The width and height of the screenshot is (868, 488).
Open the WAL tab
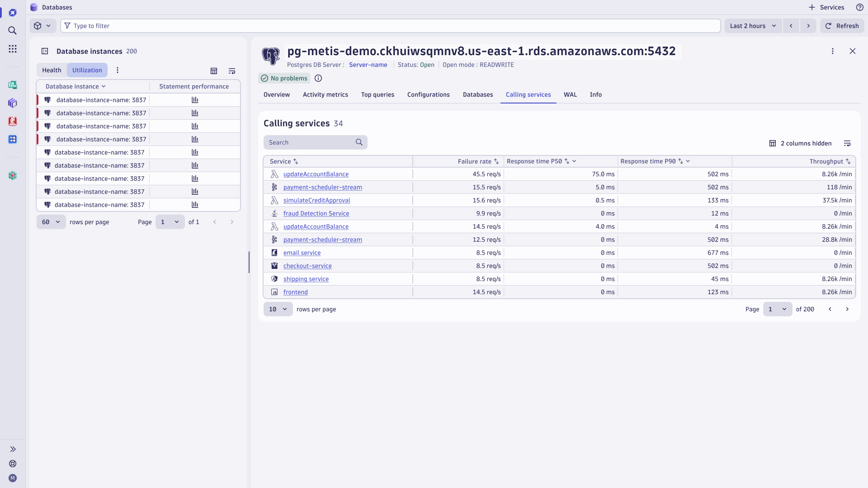pyautogui.click(x=570, y=94)
